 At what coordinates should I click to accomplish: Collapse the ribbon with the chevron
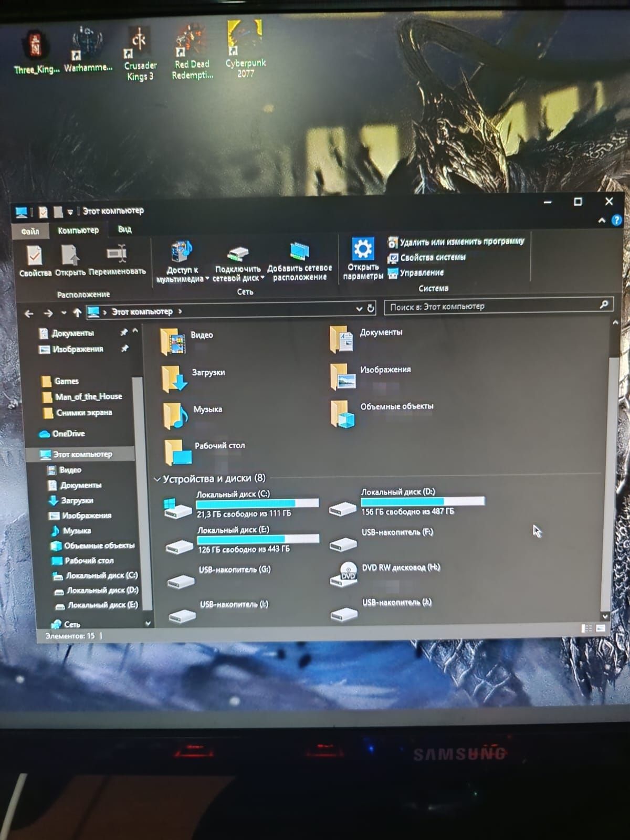(602, 220)
